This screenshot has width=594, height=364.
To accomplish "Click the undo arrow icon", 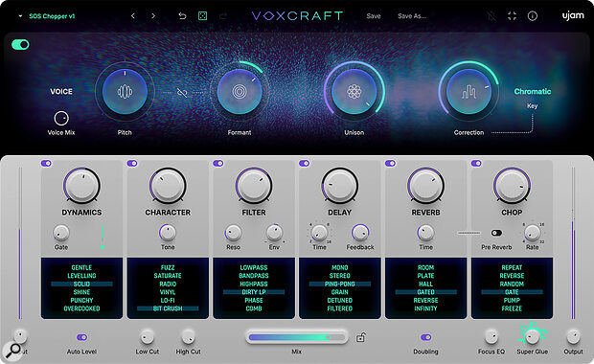I will [182, 16].
